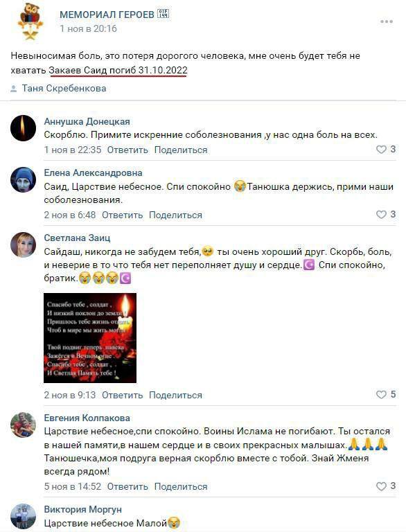The height and width of the screenshot is (532, 406).
Task: Open the post timestamp 1 ноя в 20:16
Action: [x=88, y=29]
